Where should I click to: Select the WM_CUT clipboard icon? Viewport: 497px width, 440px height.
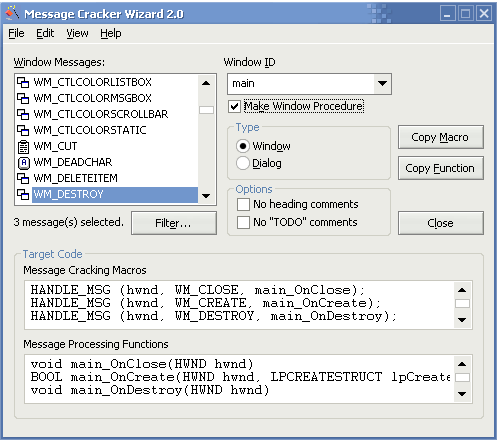23,146
